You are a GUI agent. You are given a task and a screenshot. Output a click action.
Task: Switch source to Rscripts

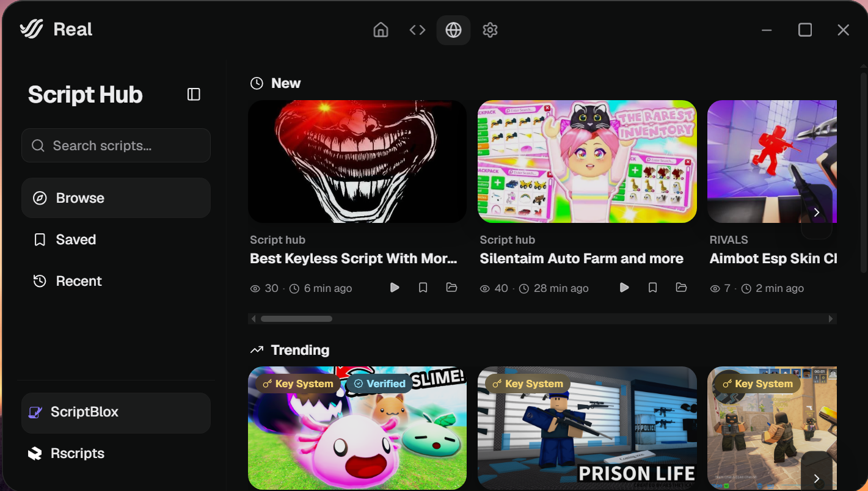[x=116, y=453]
